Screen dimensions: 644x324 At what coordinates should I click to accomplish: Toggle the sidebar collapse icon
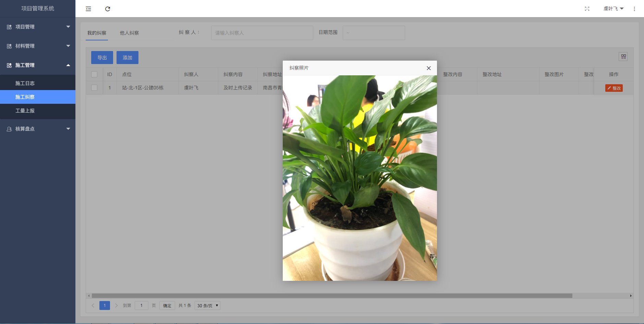88,9
